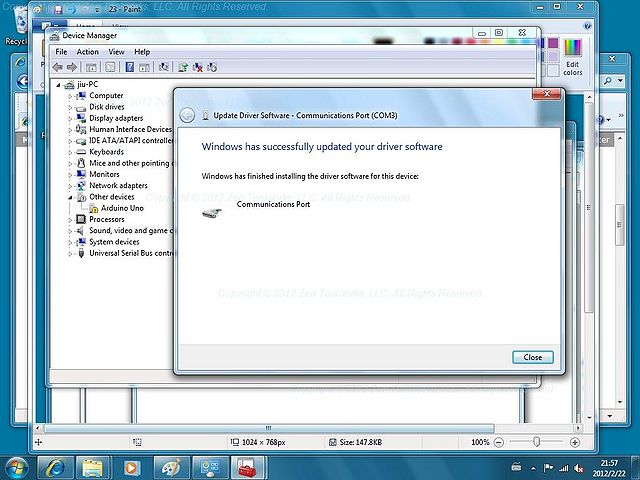Open the View menu in Device Manager

point(116,52)
